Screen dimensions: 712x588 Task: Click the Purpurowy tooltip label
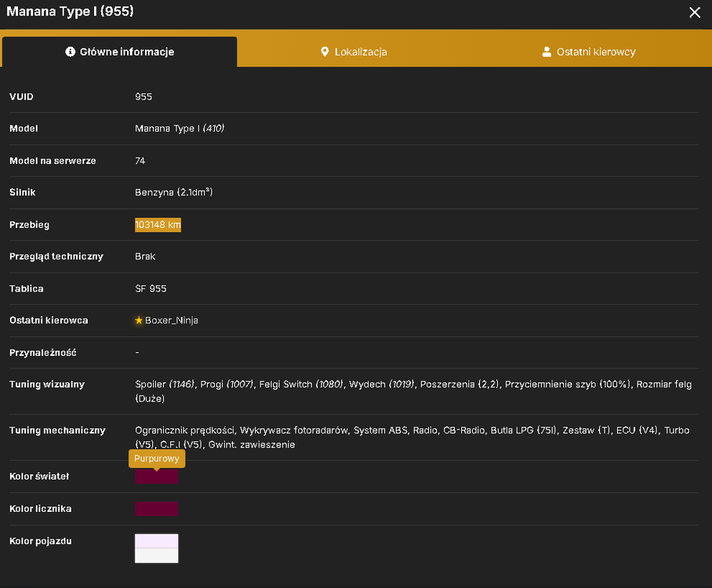[x=157, y=459]
